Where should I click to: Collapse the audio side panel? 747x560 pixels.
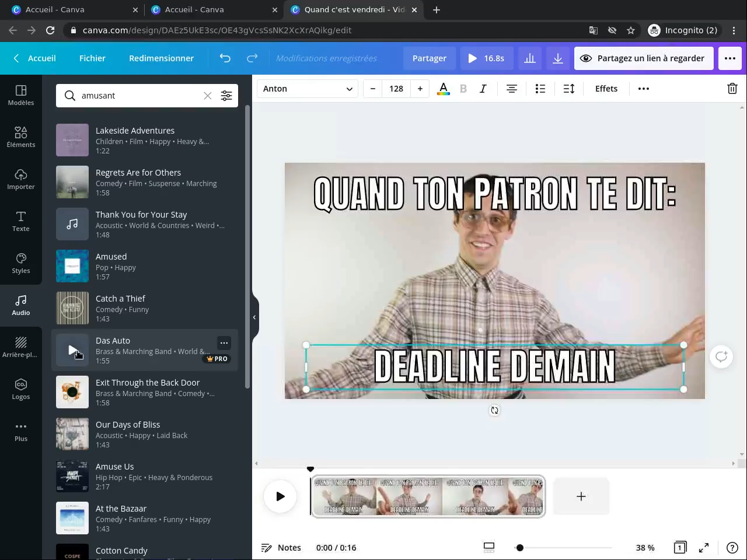[254, 317]
